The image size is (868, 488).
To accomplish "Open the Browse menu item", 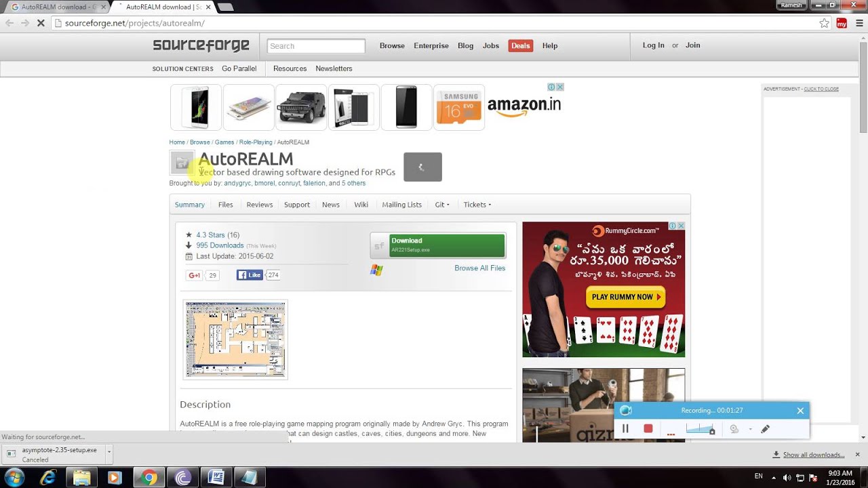I will 392,45.
